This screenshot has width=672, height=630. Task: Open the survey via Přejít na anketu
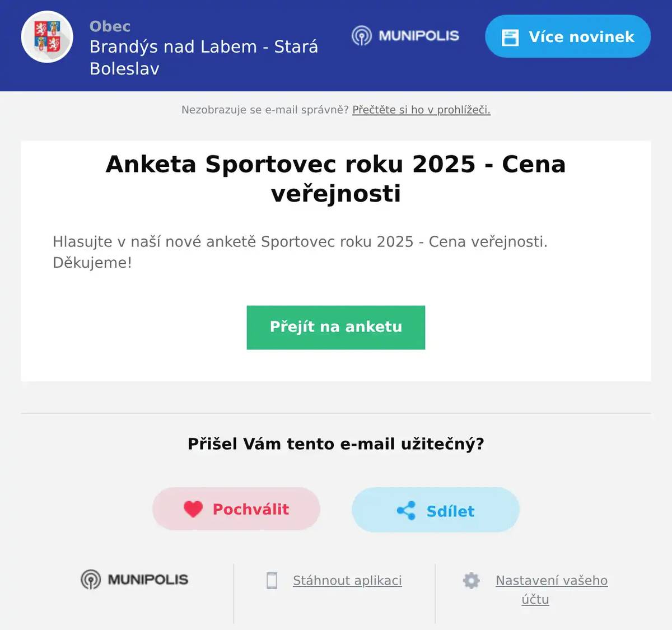(335, 328)
